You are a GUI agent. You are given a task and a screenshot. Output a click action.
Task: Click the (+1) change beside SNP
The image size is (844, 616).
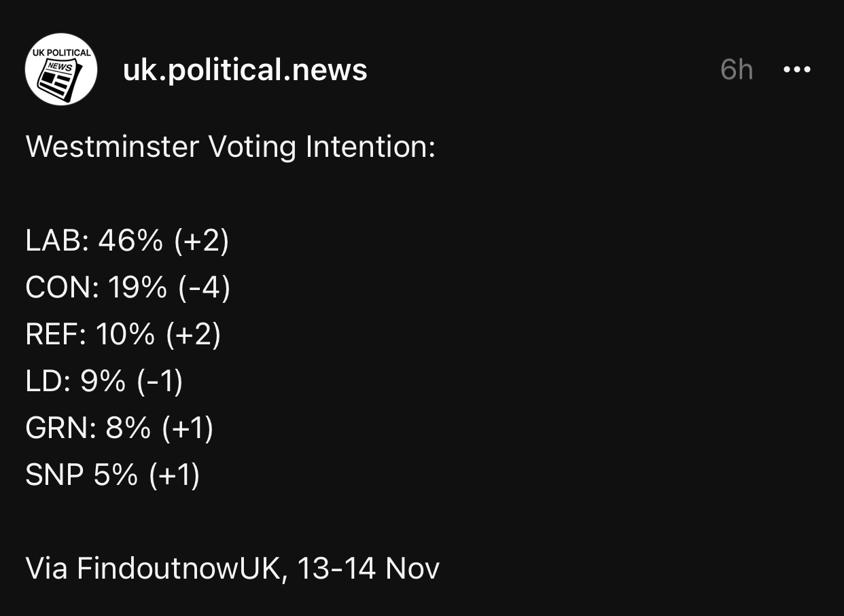[x=174, y=475]
